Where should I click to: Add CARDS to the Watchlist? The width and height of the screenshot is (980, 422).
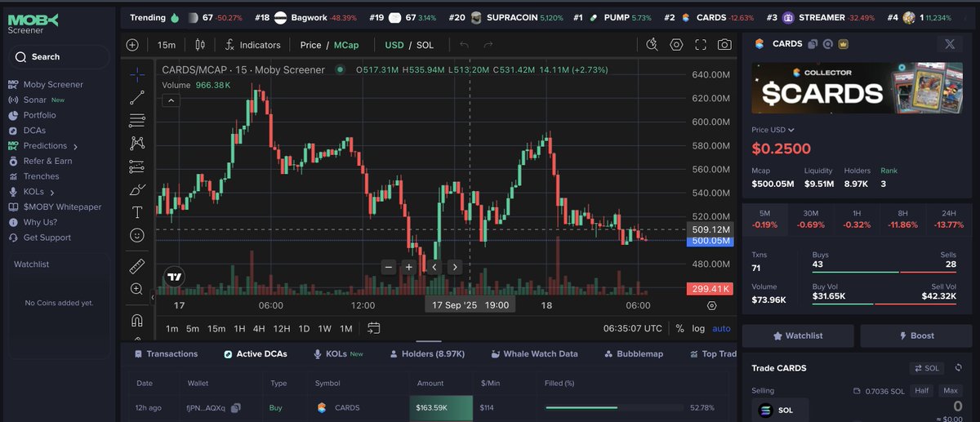[x=798, y=335]
